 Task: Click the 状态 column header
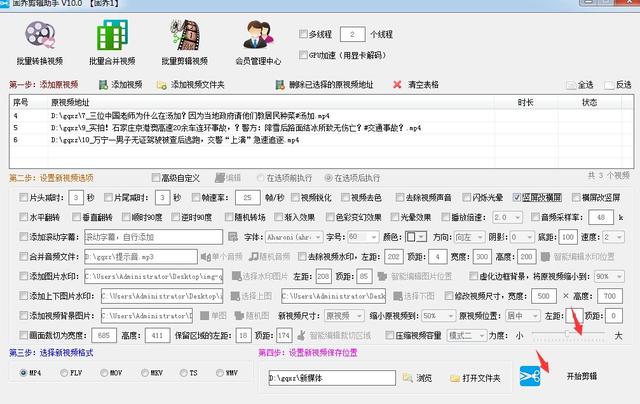pyautogui.click(x=589, y=102)
